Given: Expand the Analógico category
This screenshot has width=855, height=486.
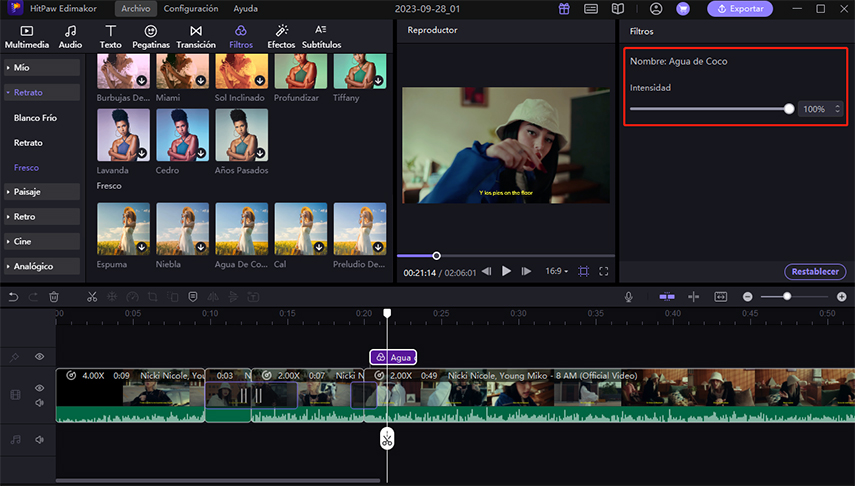Looking at the screenshot, I should coord(42,266).
